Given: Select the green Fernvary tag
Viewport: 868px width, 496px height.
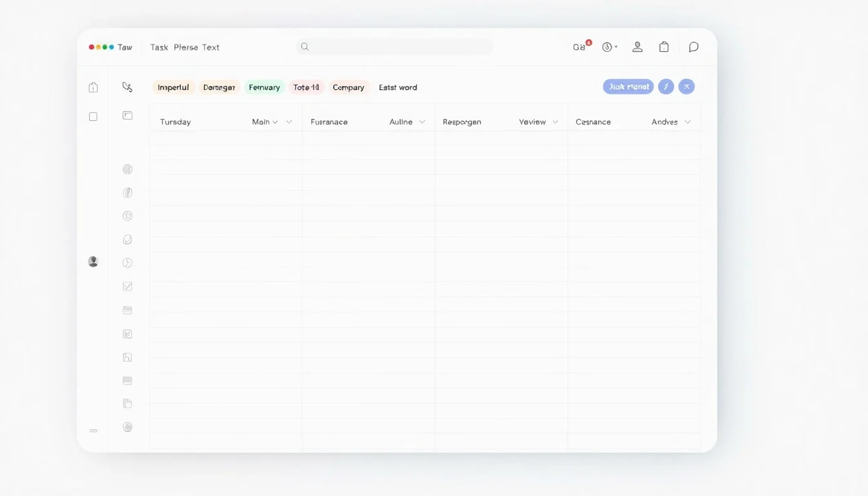Looking at the screenshot, I should 264,87.
